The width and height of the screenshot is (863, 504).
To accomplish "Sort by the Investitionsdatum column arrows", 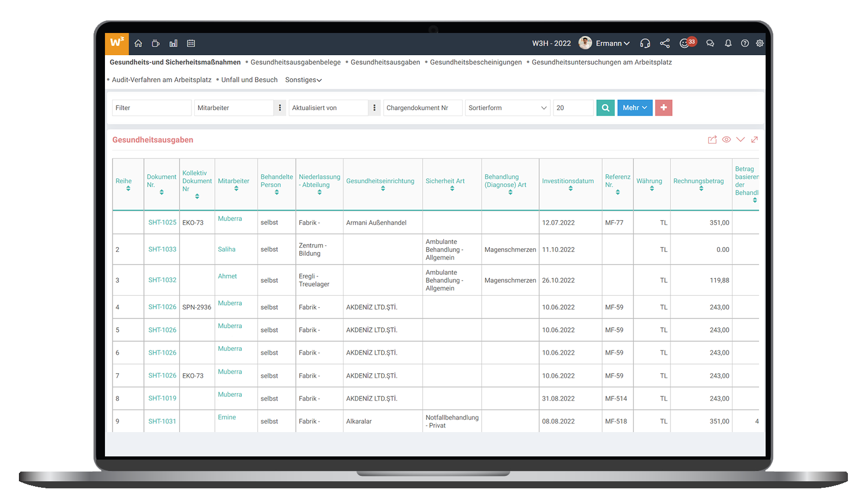I will 571,189.
